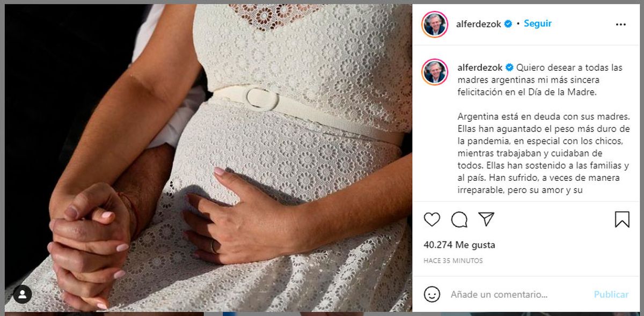Open alferdezok profile picture in header
Viewport: 644px width, 316px height.
tap(434, 24)
